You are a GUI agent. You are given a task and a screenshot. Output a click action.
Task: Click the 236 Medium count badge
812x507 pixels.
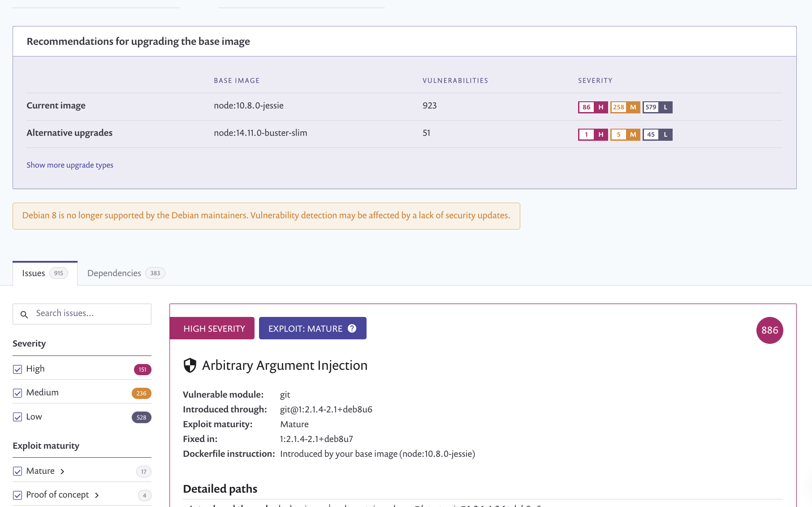tap(142, 393)
